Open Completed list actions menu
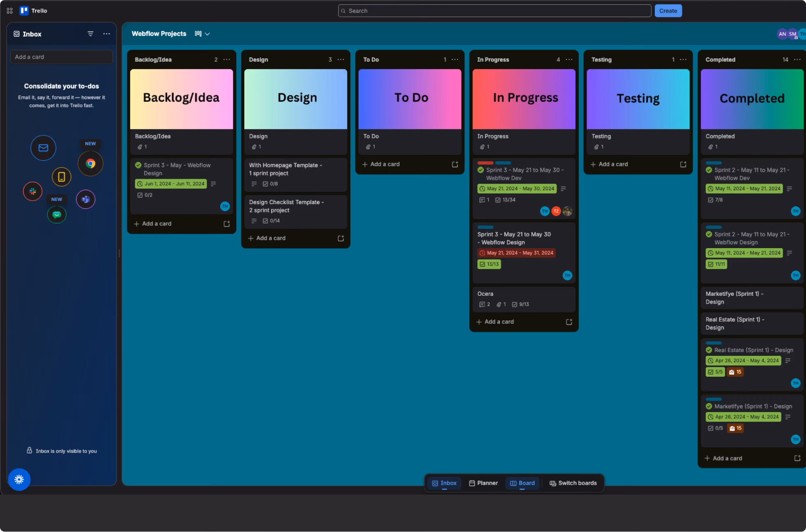Screen dimensions: 806x532 pyautogui.click(x=797, y=60)
